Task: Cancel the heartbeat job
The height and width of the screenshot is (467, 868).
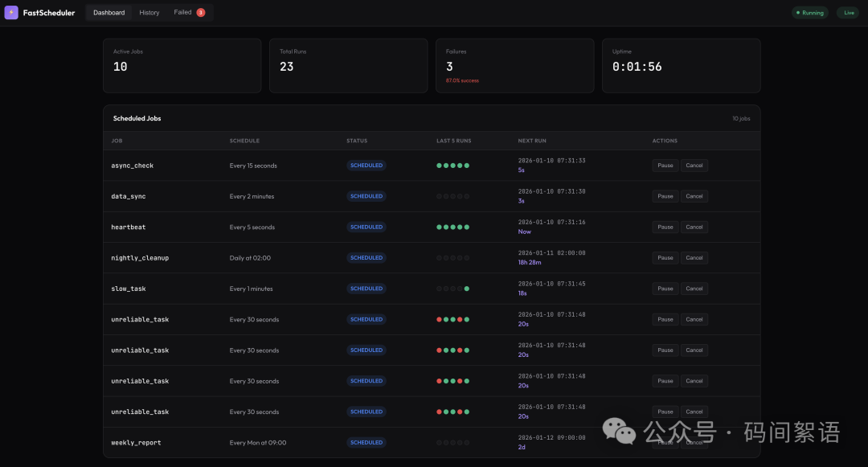Action: [694, 227]
